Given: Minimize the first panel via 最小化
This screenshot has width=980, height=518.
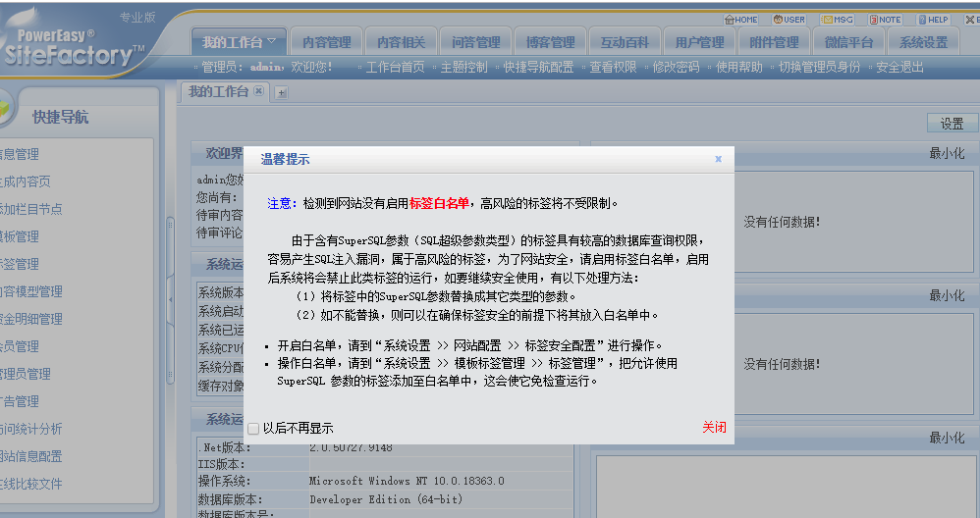Looking at the screenshot, I should pos(947,153).
